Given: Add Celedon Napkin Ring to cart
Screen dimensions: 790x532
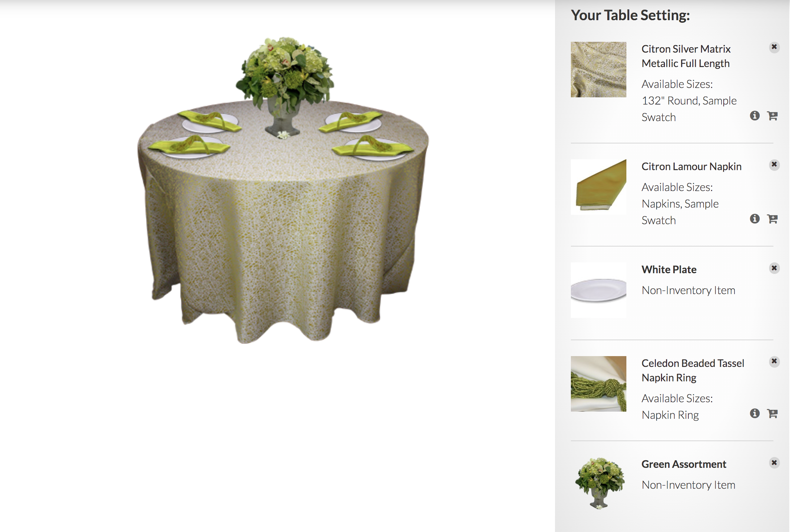Looking at the screenshot, I should tap(772, 413).
